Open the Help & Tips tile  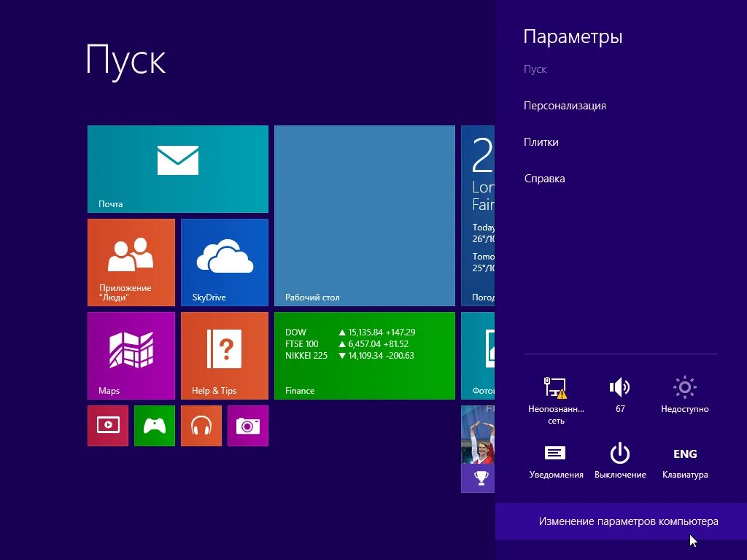pyautogui.click(x=225, y=356)
